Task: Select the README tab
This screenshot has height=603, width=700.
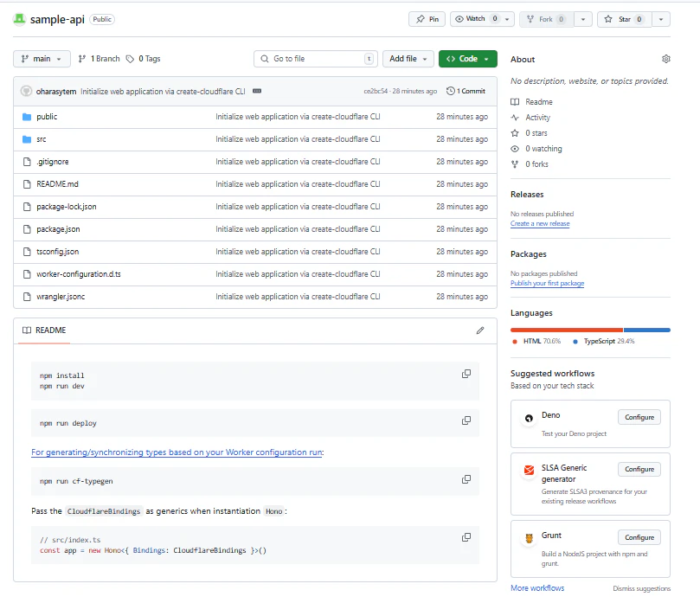Action: click(44, 330)
